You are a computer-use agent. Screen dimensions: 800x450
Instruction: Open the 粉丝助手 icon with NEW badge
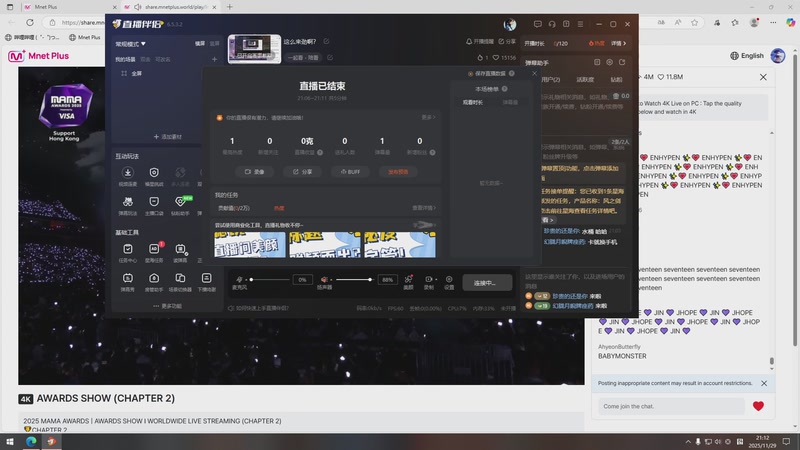coord(180,202)
